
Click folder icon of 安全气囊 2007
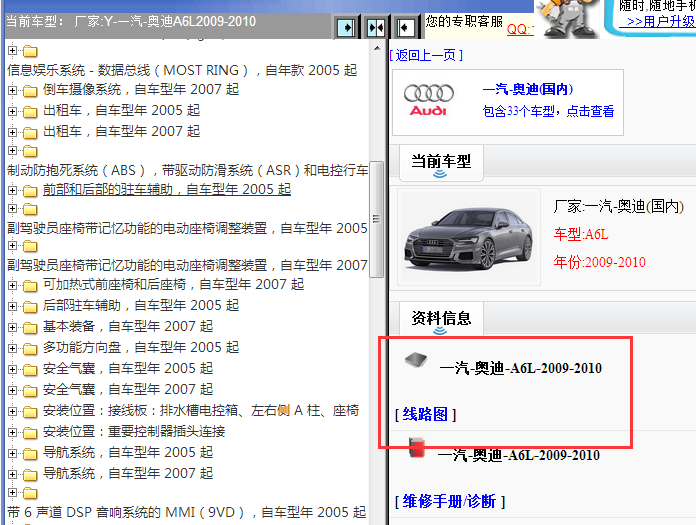click(30, 391)
